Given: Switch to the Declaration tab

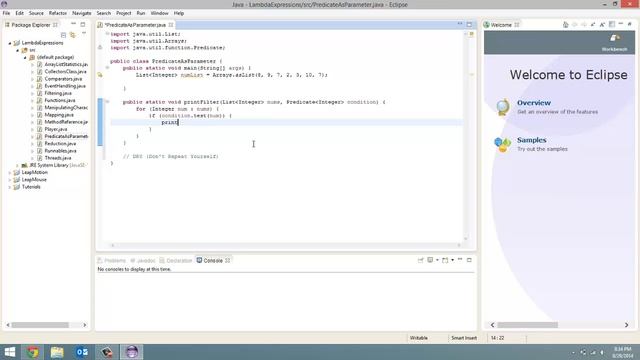Looking at the screenshot, I should 176,260.
